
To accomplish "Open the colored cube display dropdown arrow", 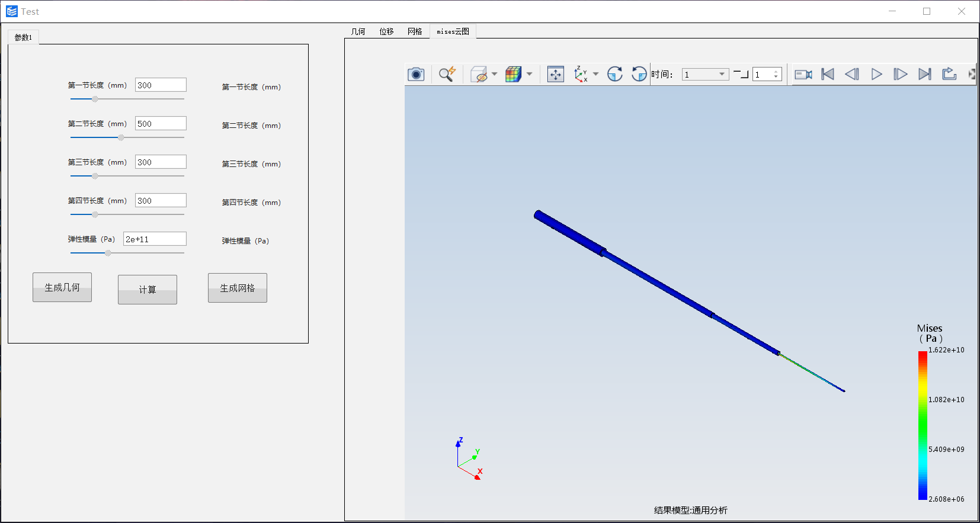I will pos(529,74).
